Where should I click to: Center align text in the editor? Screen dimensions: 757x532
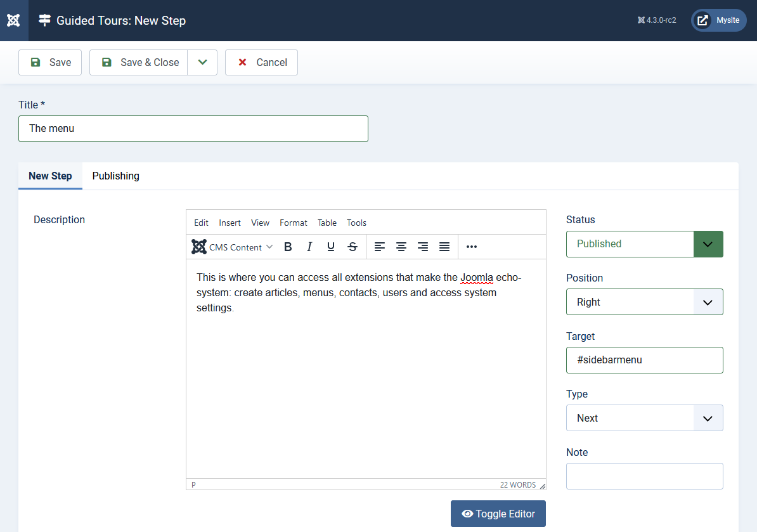(x=401, y=247)
